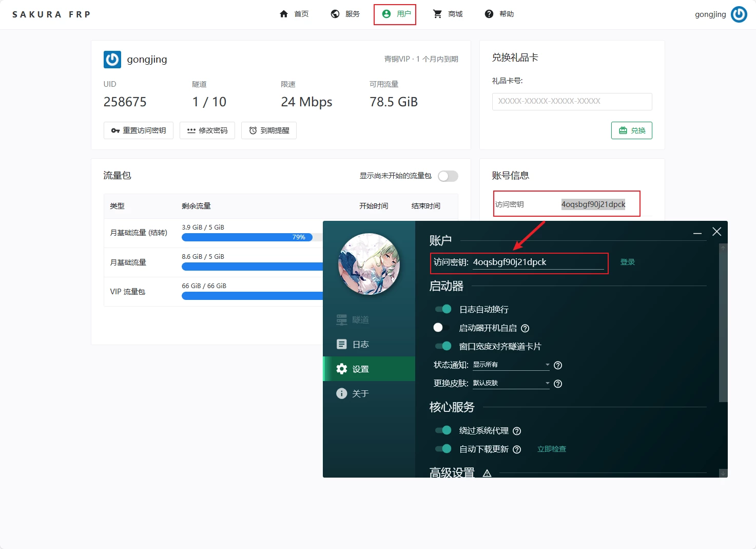Click the gift card number input field
The width and height of the screenshot is (756, 549).
pos(572,102)
